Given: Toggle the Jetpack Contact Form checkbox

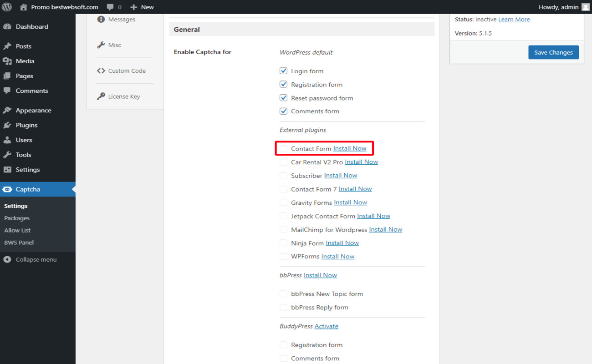Looking at the screenshot, I should pos(284,216).
